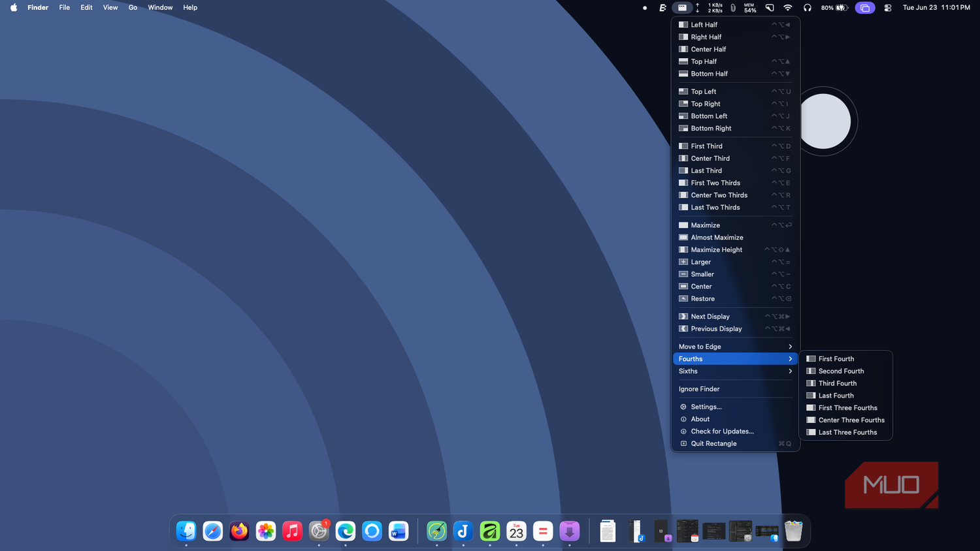Launch Safari from the Dock
Screen dimensions: 980x551
pos(213,531)
